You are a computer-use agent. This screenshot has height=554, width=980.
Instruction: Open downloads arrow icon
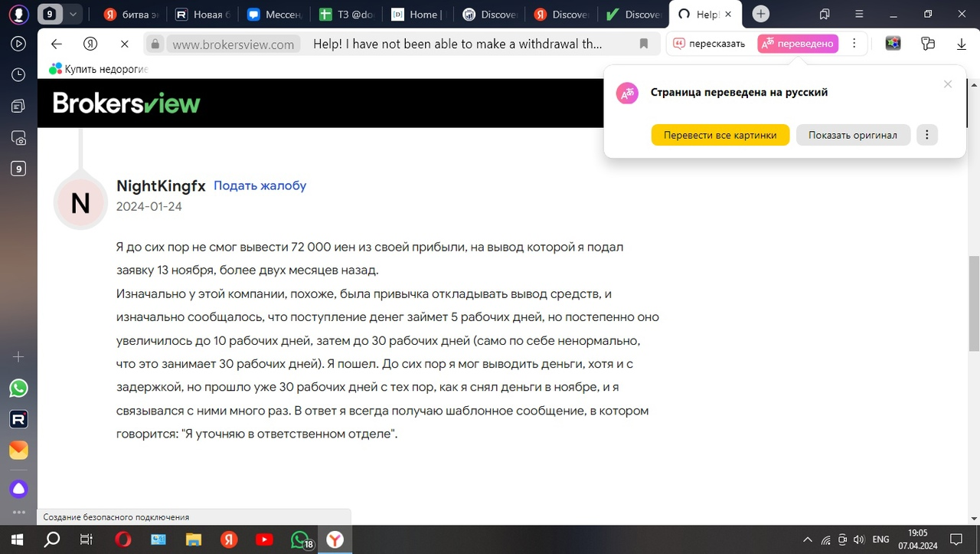click(962, 44)
